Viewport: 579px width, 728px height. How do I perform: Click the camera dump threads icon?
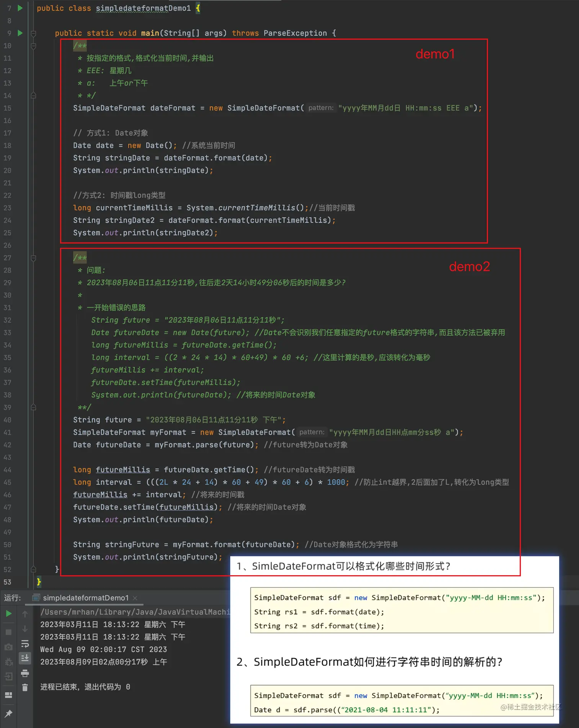[8, 647]
